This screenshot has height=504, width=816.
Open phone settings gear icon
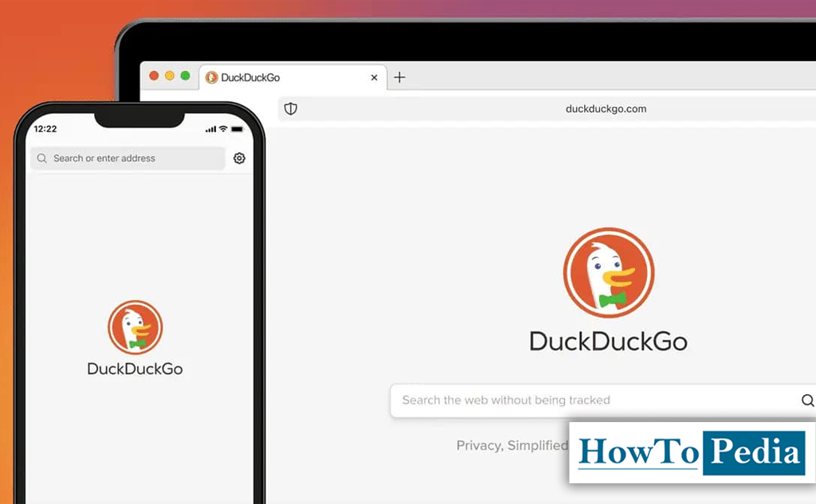point(239,158)
